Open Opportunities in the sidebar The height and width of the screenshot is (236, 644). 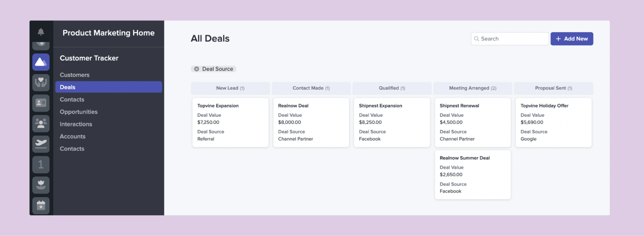point(79,112)
